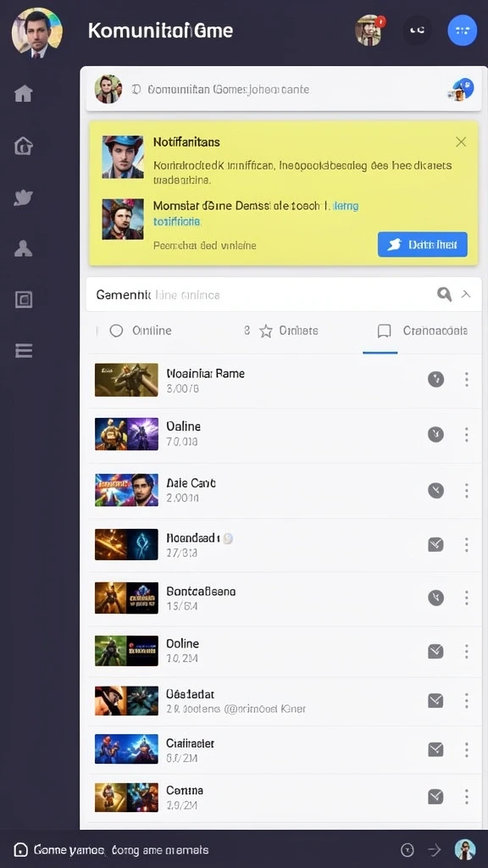
Task: Click the dark round header button
Action: (x=417, y=31)
